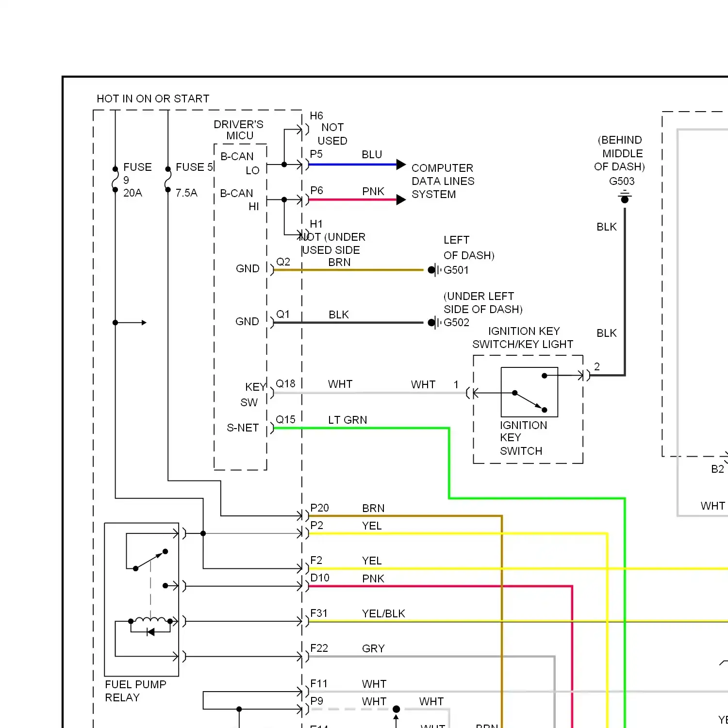Click the F11 connector label
728x728 pixels.
319,683
